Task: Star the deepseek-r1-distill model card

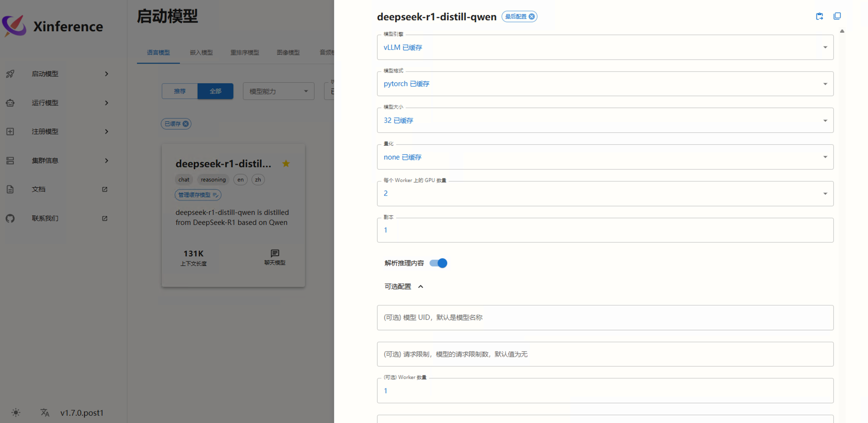Action: point(286,164)
